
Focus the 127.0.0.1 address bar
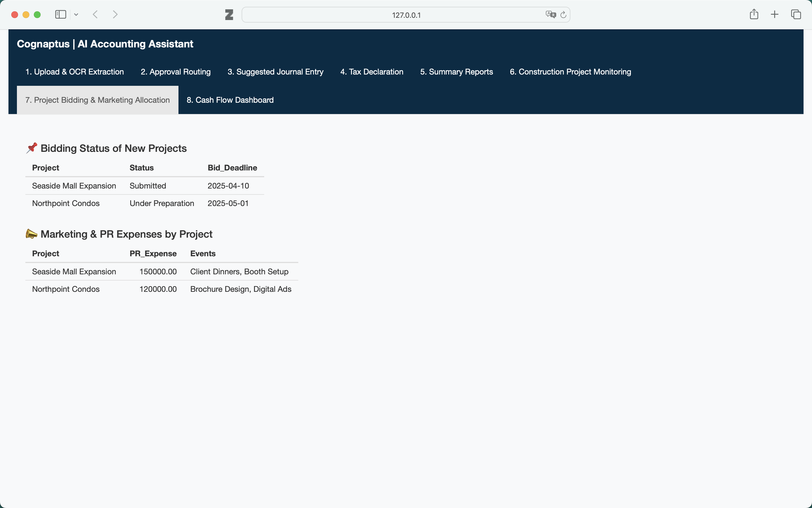point(406,15)
